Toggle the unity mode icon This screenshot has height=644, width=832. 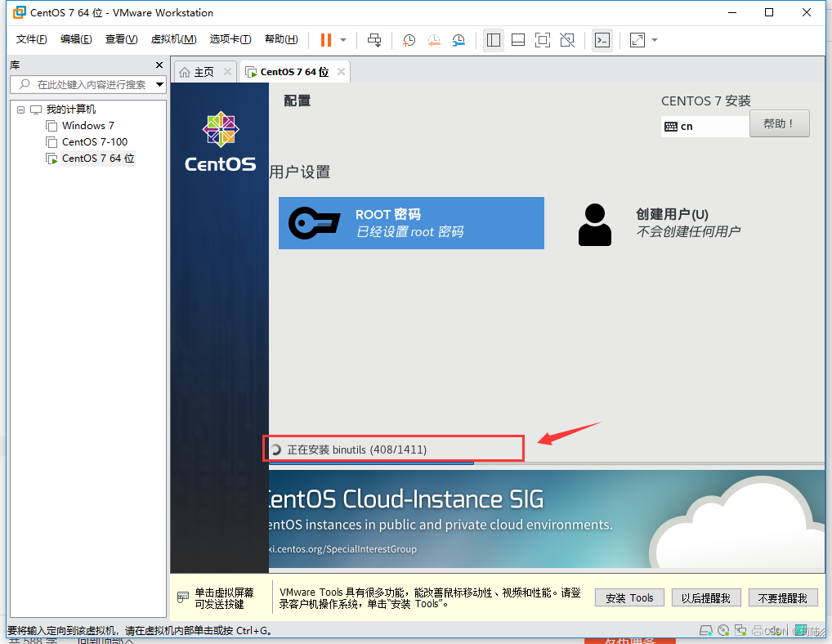[567, 40]
